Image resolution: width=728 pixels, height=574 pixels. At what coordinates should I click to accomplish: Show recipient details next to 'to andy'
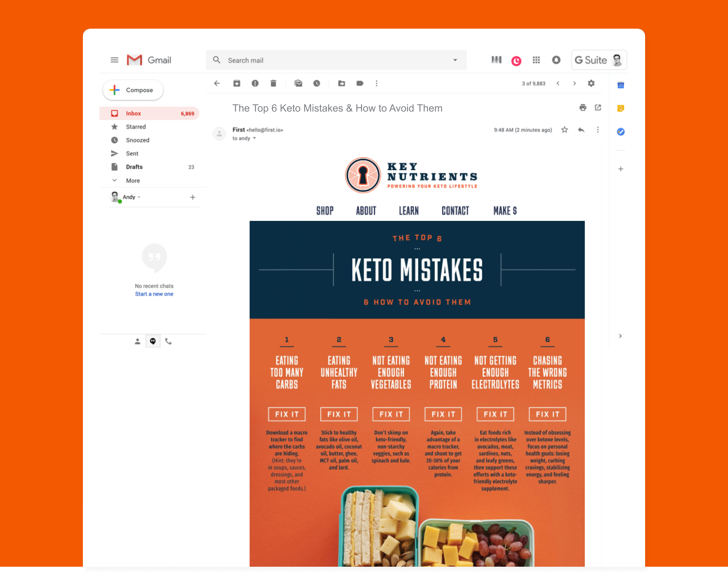[255, 138]
